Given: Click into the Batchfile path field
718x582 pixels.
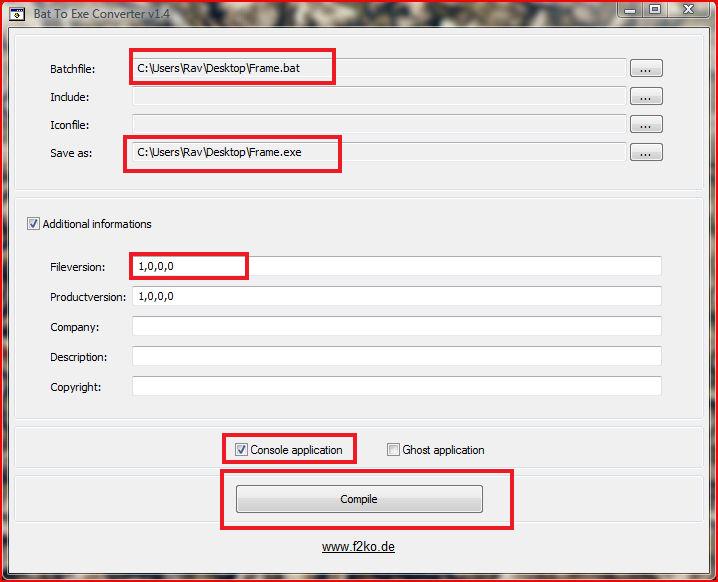Looking at the screenshot, I should point(379,68).
